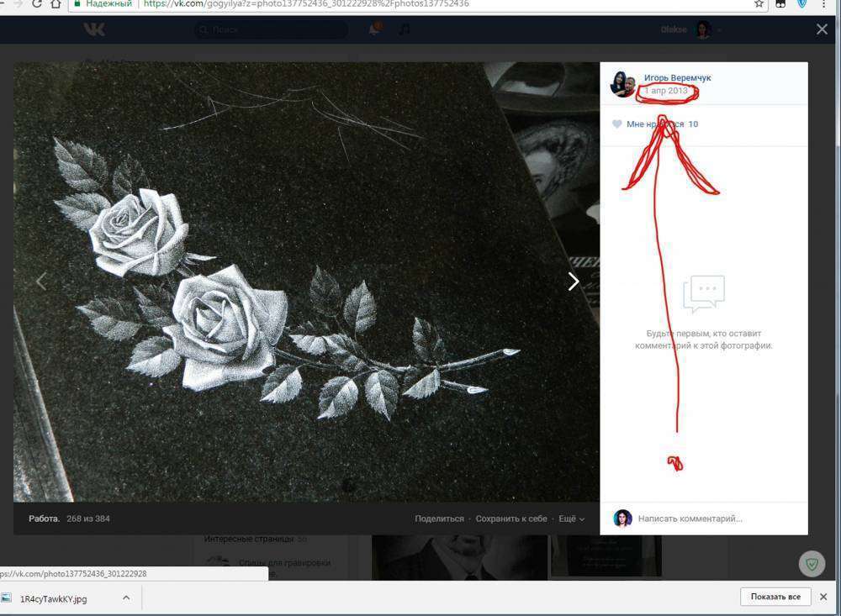This screenshot has width=841, height=616.
Task: Open the music note player icon
Action: coord(405,29)
